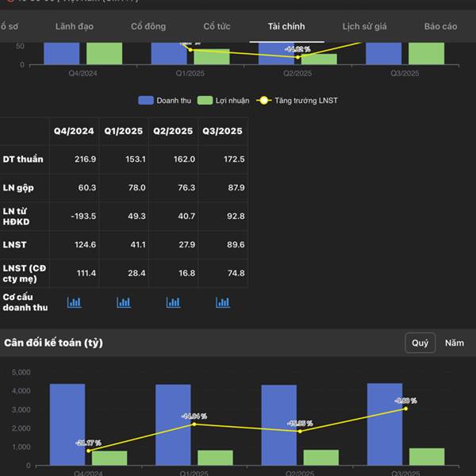Click DT thuần value 216.9

86,159
